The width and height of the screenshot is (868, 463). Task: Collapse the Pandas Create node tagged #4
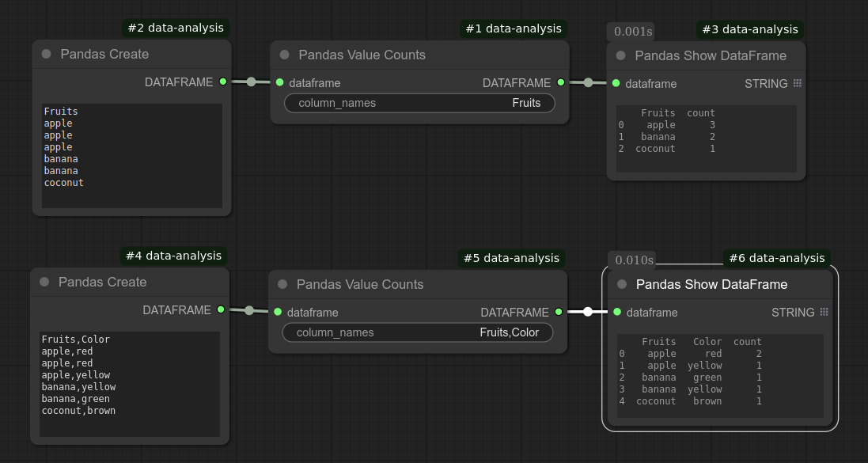pyautogui.click(x=44, y=282)
